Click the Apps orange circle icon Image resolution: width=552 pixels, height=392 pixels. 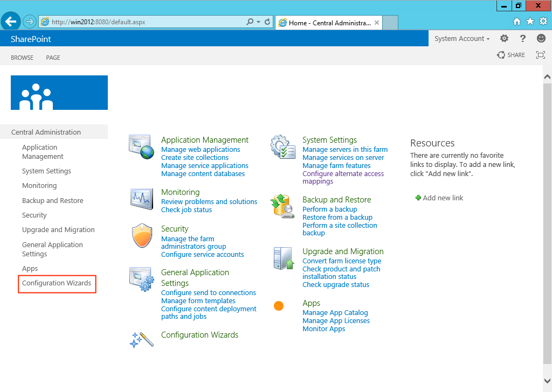point(279,306)
